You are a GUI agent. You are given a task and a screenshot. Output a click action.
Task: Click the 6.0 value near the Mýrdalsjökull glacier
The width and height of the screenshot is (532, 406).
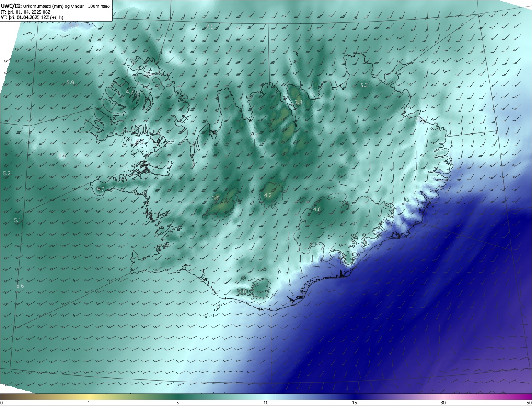(x=242, y=291)
